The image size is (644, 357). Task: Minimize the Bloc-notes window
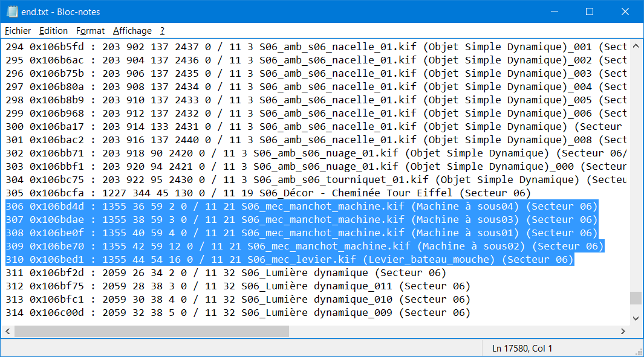click(x=555, y=11)
